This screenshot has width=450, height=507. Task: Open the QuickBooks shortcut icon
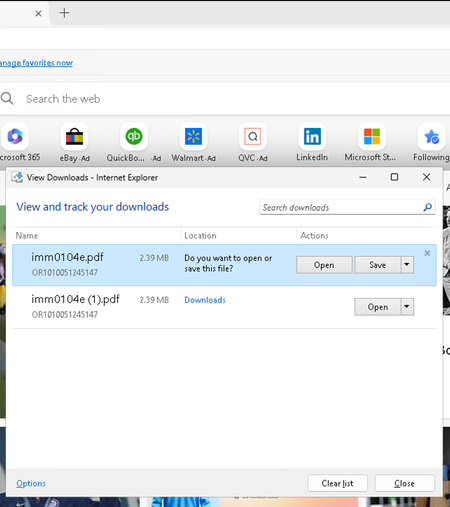(134, 136)
